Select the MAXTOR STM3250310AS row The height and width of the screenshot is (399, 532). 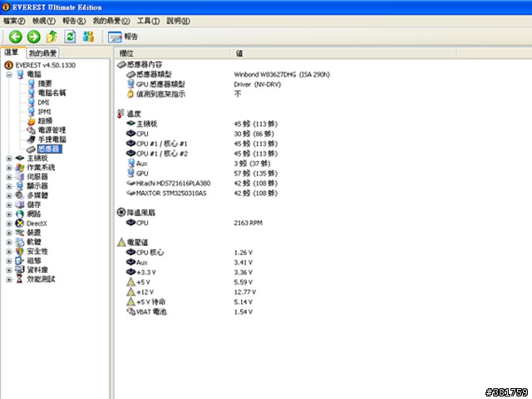(x=202, y=193)
